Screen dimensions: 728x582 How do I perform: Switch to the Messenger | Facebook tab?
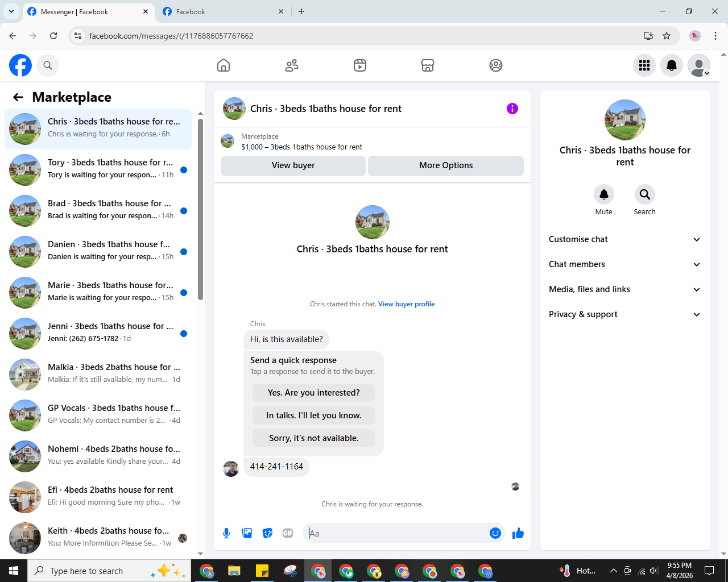[88, 11]
